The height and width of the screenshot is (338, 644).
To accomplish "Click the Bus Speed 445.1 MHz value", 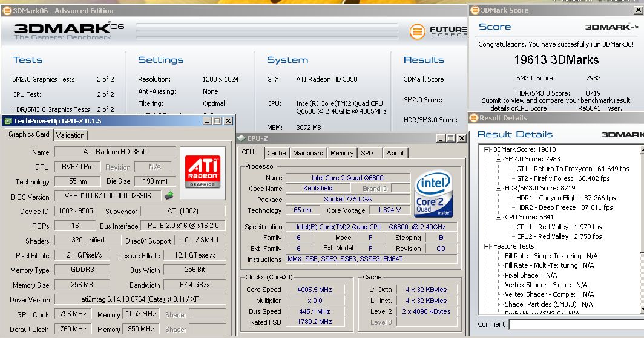I will 315,311.
